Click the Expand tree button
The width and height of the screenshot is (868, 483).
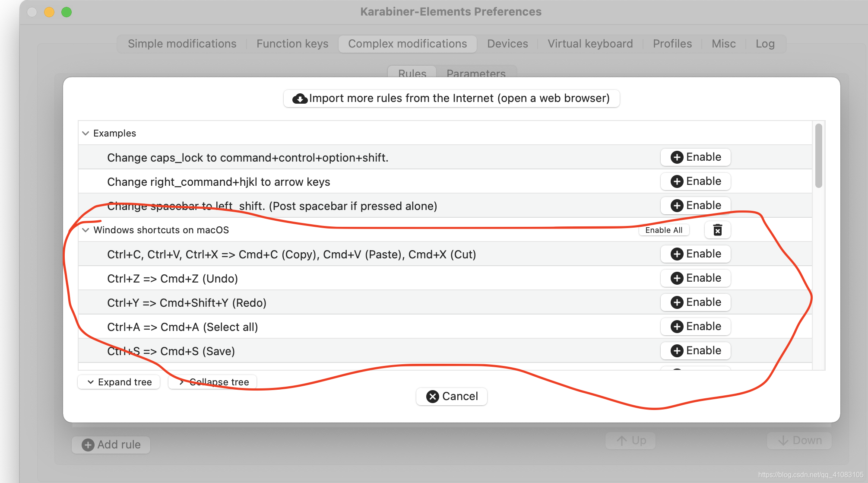[x=119, y=382]
